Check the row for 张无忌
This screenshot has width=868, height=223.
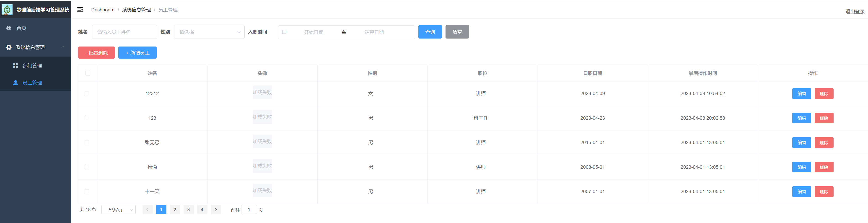(87, 143)
